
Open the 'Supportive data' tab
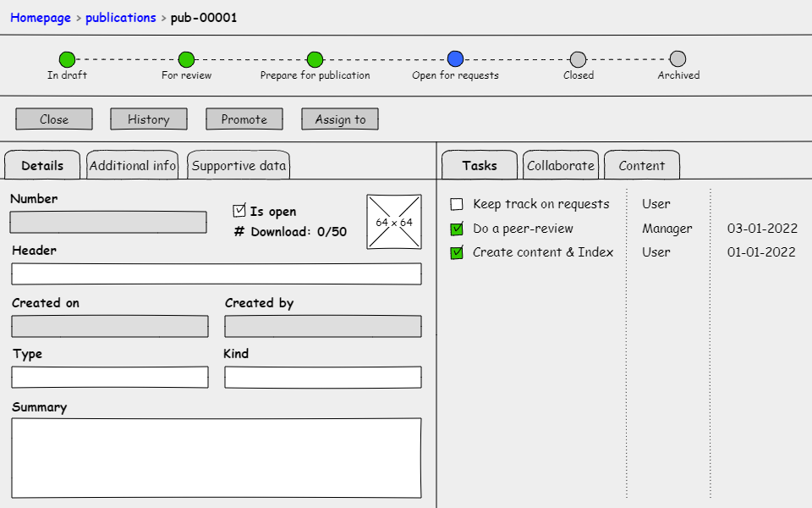pos(239,166)
